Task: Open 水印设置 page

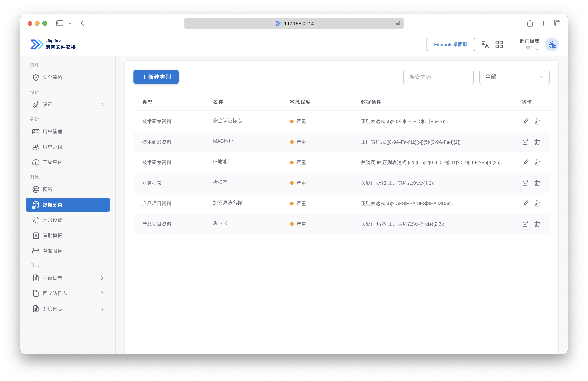Action: [68, 220]
